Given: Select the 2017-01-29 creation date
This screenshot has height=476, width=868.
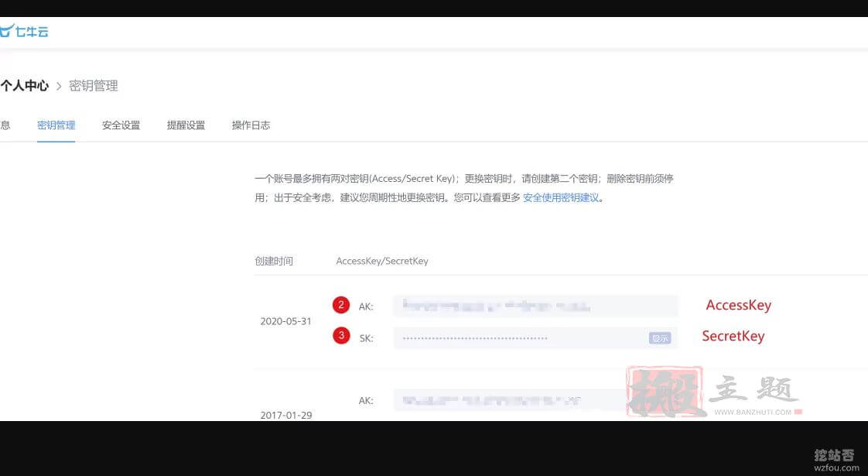Looking at the screenshot, I should coord(285,415).
